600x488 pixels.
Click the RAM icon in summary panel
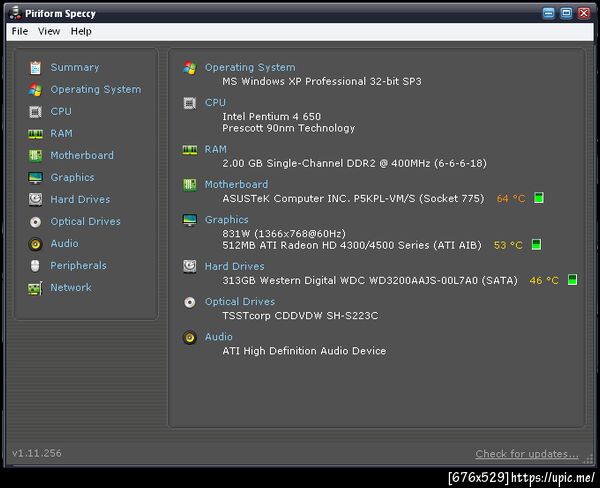tap(190, 150)
